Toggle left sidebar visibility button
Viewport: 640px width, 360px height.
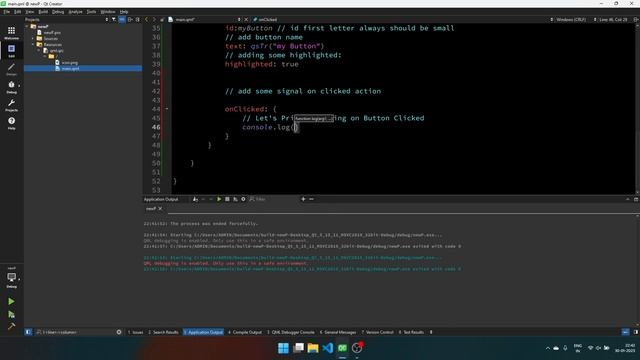28,332
